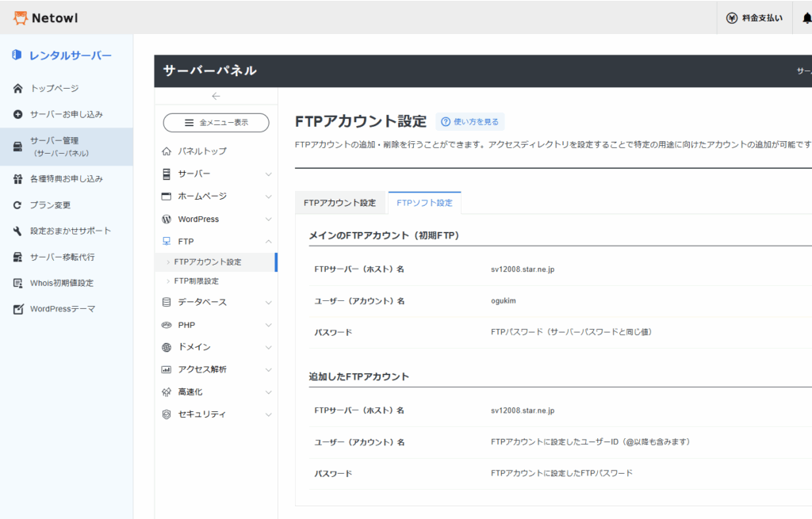Click the gift icon for 各種特典お申し込み
The height and width of the screenshot is (519, 812).
17,179
